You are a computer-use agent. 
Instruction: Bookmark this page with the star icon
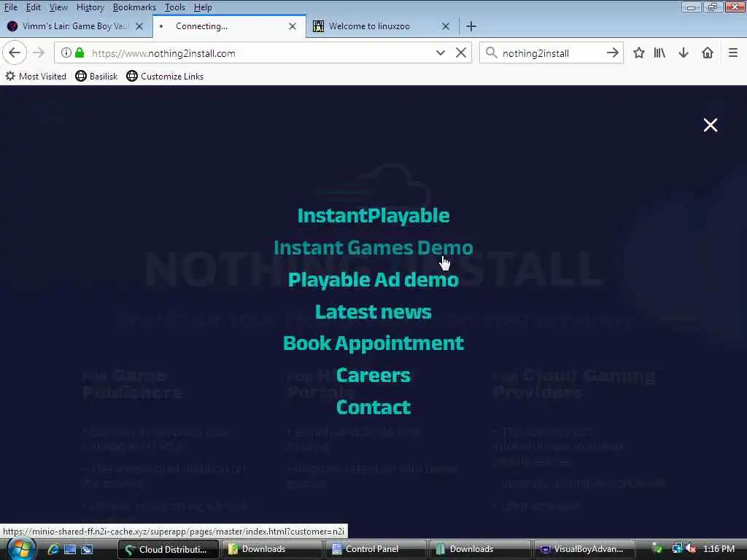pyautogui.click(x=639, y=52)
